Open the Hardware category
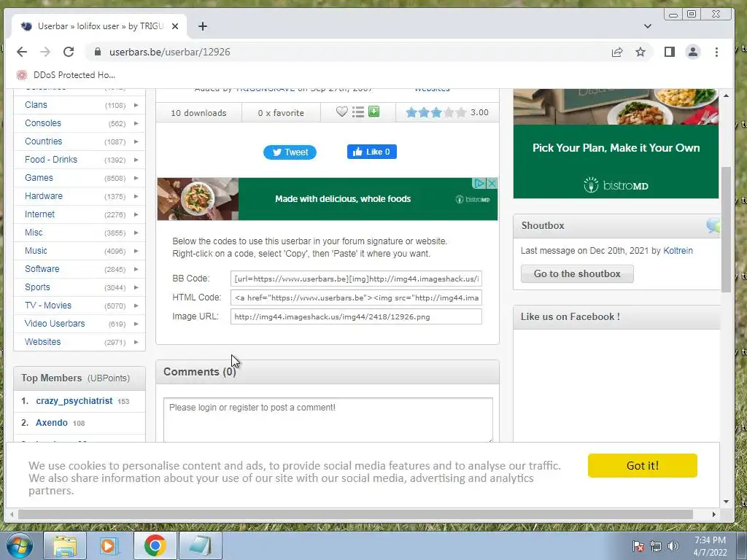Viewport: 747px width, 560px height. coord(44,196)
